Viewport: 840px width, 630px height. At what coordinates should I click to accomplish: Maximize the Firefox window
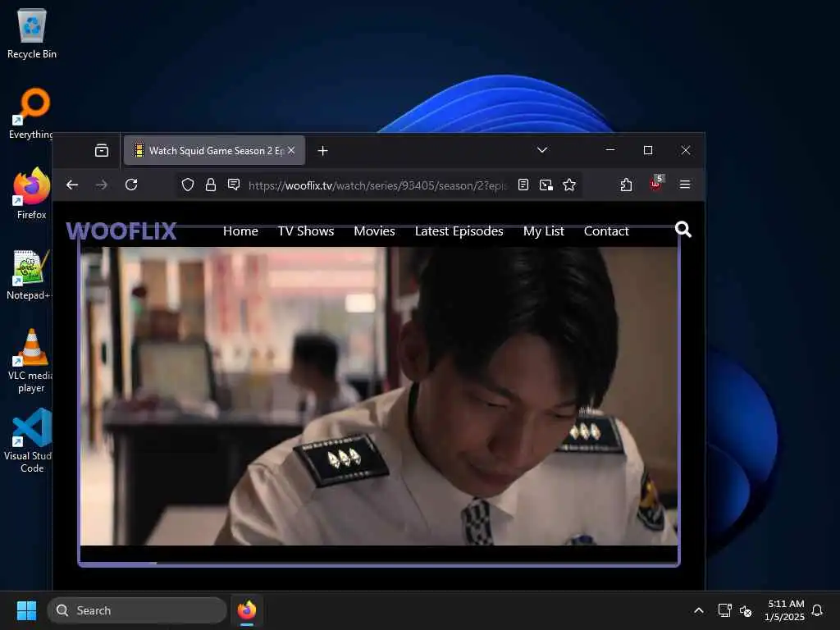coord(648,150)
